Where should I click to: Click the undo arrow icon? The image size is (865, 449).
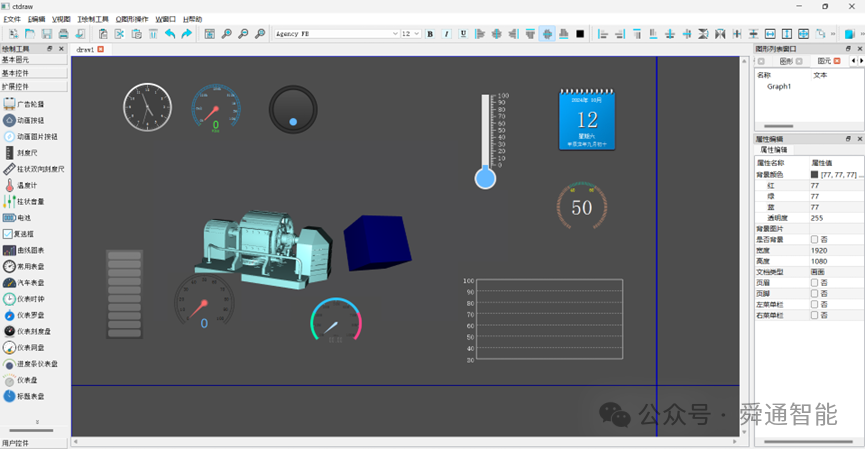[x=170, y=34]
